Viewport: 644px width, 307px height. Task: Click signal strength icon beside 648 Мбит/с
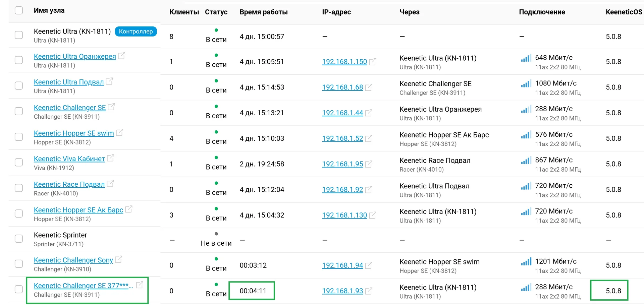click(526, 58)
